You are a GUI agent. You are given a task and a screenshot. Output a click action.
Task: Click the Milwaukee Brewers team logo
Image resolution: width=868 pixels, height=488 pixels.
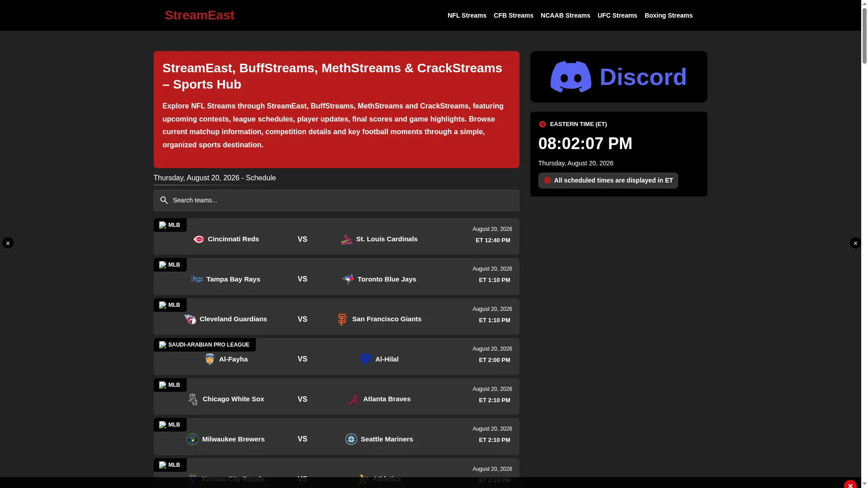[x=192, y=439]
